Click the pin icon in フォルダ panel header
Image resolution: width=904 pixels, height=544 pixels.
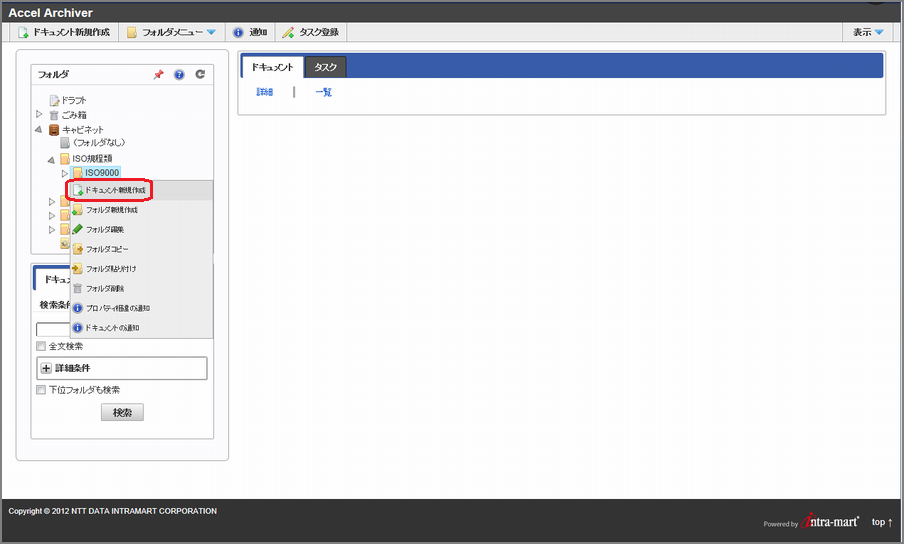pos(159,74)
